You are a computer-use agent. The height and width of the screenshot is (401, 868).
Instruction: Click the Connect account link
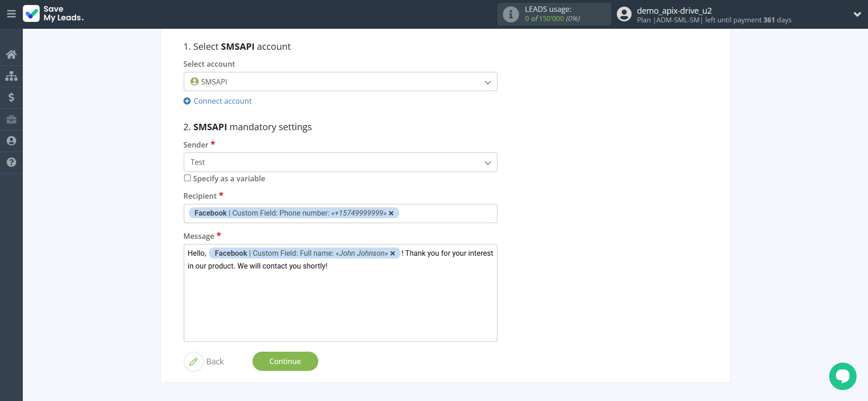(222, 101)
